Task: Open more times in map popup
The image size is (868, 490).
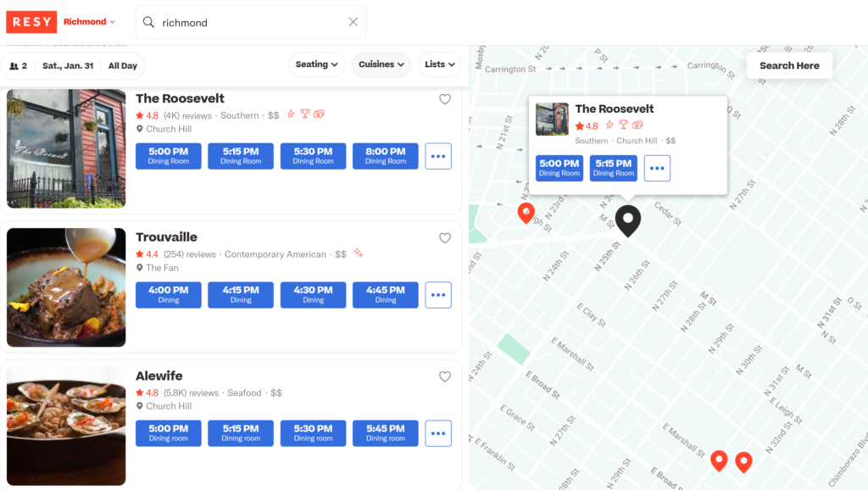Action: 657,168
